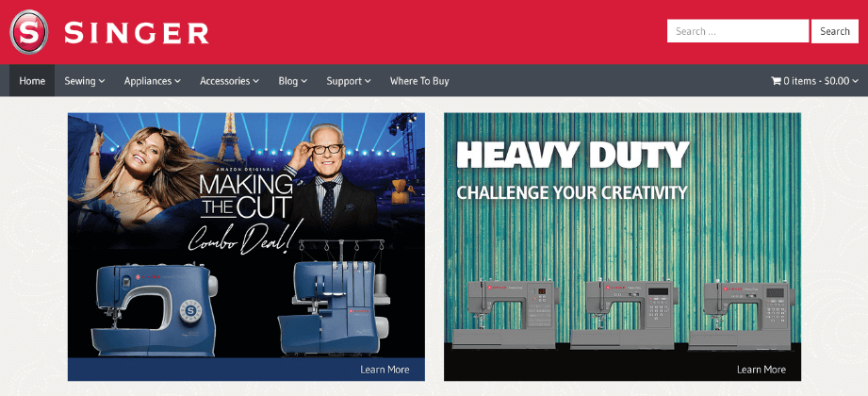Click the Search button

[835, 31]
